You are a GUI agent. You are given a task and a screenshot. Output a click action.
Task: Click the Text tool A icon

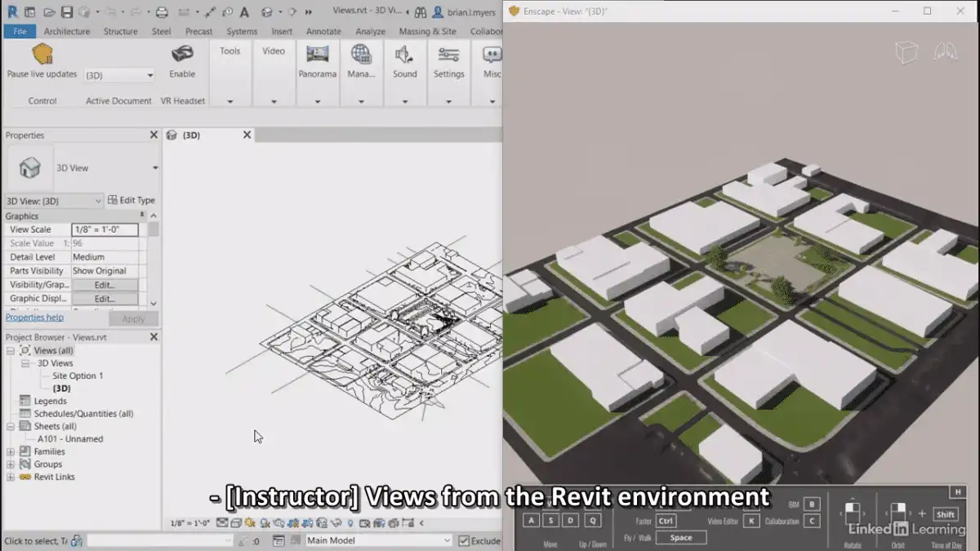click(x=245, y=12)
